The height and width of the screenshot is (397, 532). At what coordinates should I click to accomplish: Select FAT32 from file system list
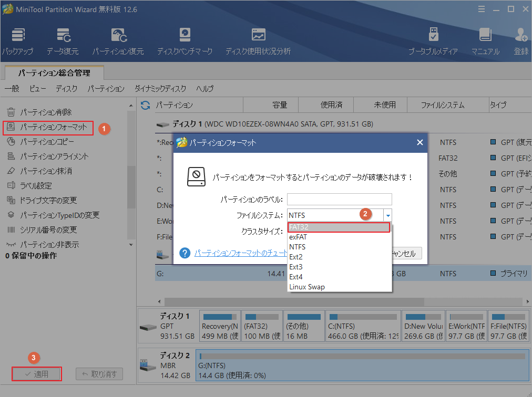click(x=339, y=227)
